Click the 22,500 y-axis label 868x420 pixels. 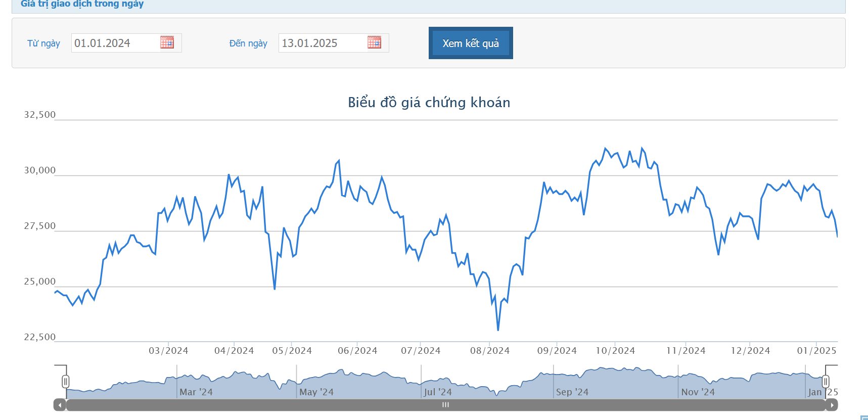(x=40, y=337)
